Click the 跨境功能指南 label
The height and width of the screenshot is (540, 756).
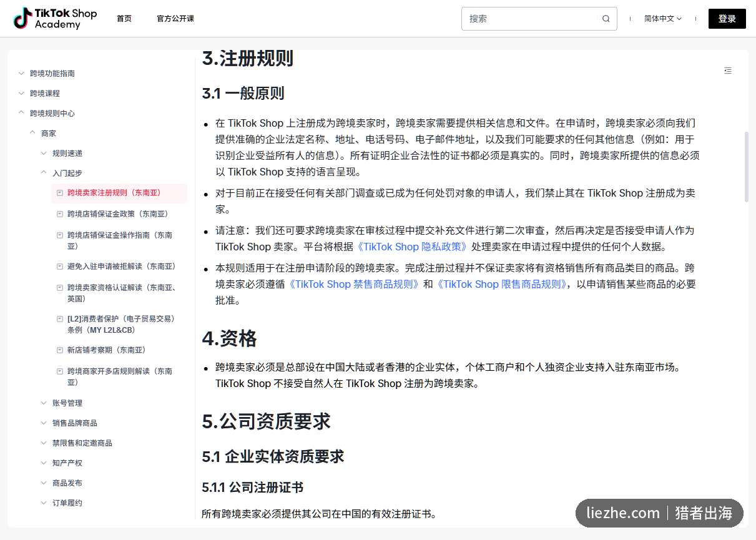coord(52,74)
